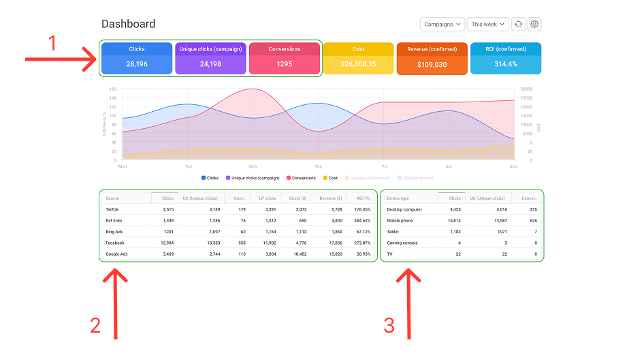Enable ROI (confirmed) series in legend
The image size is (644, 364).
[415, 178]
